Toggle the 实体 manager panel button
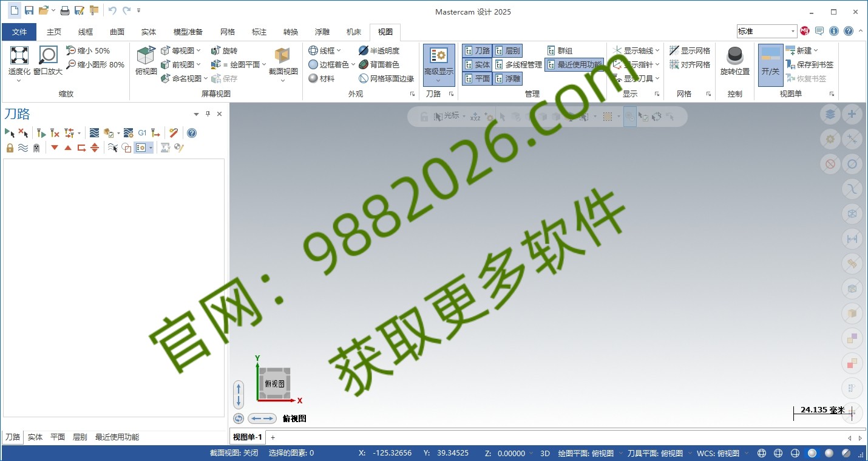 pos(477,64)
